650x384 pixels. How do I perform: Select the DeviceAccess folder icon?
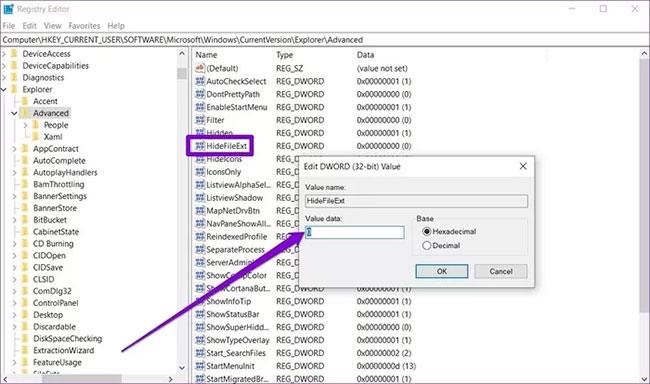coord(15,53)
